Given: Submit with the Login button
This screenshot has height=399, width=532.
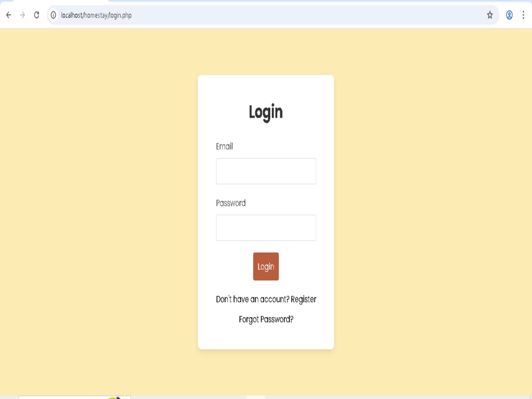Looking at the screenshot, I should tap(266, 267).
